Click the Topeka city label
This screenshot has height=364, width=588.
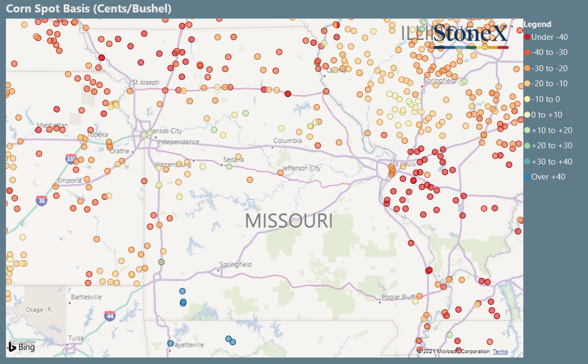click(x=98, y=134)
